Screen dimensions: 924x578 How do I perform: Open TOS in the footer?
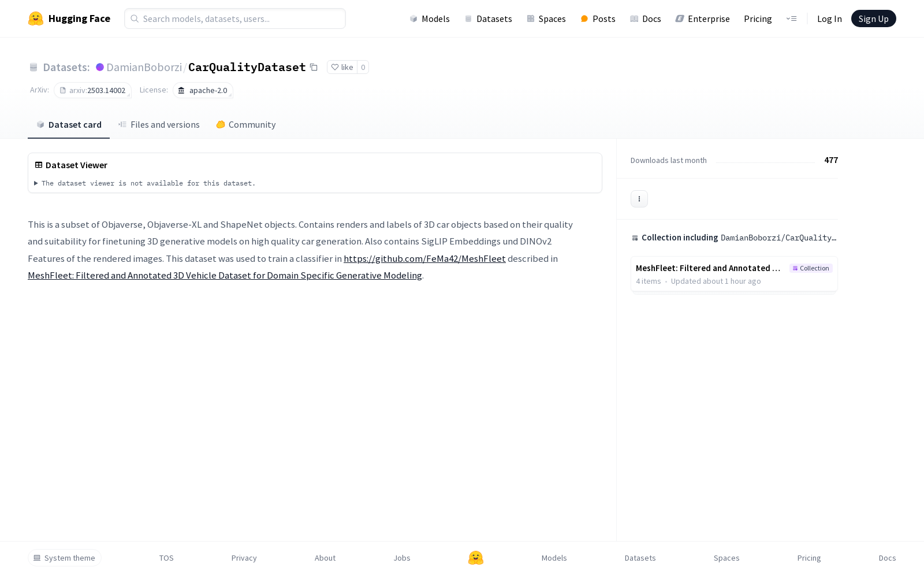pos(166,558)
